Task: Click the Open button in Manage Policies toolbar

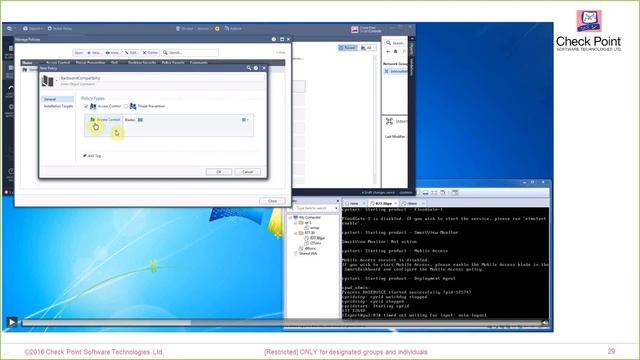Action: click(x=78, y=53)
